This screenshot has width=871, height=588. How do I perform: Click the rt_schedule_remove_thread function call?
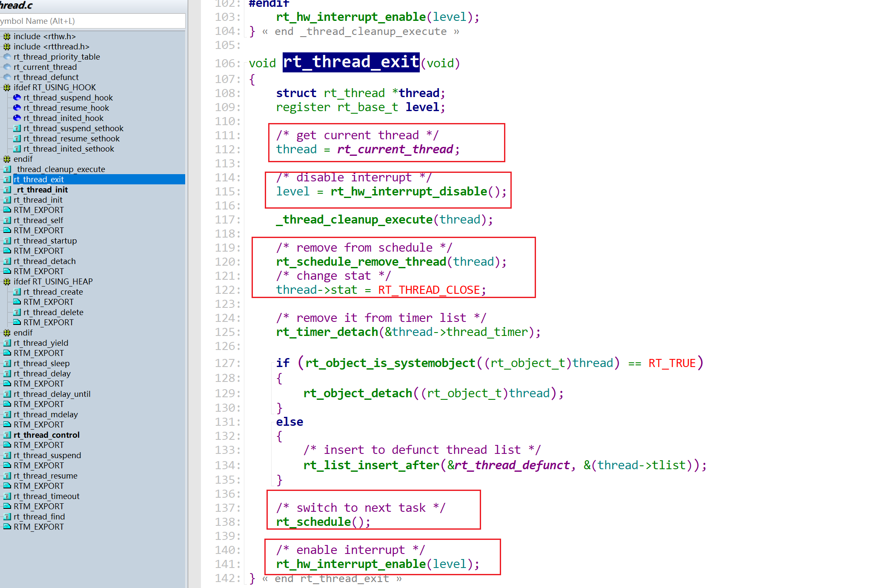[361, 261]
